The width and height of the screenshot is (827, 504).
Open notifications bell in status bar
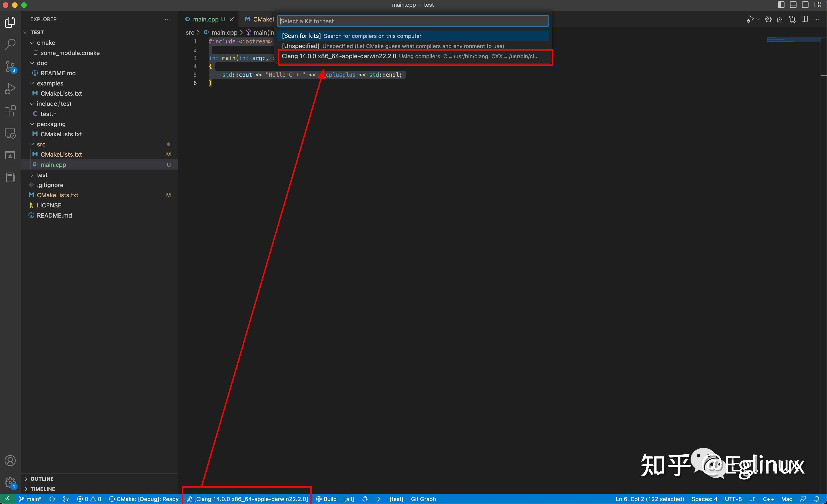click(x=817, y=499)
